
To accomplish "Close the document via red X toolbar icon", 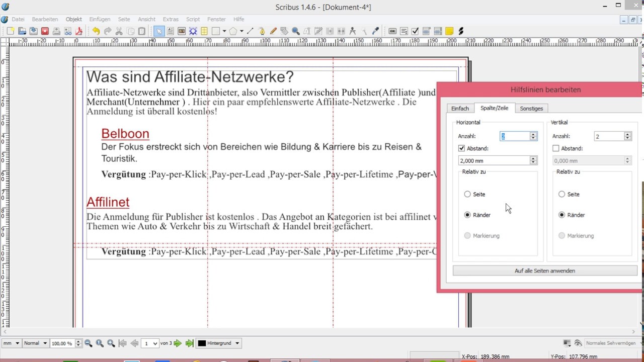I will pyautogui.click(x=45, y=31).
